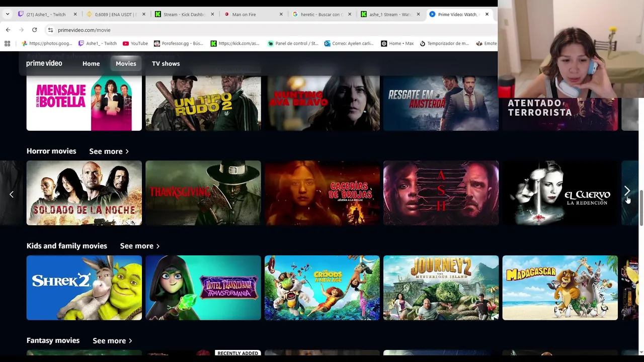Image resolution: width=644 pixels, height=362 pixels.
Task: Open the kick.com bookmark
Action: pos(235,43)
